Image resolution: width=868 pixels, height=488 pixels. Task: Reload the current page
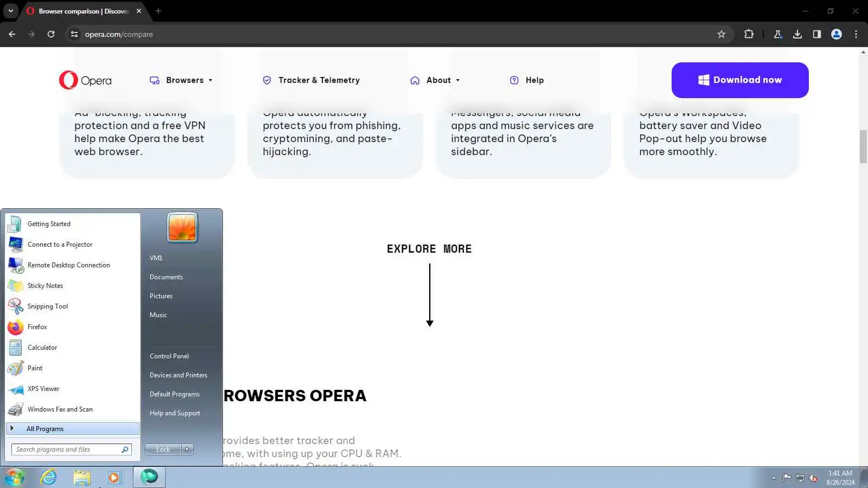pos(51,34)
